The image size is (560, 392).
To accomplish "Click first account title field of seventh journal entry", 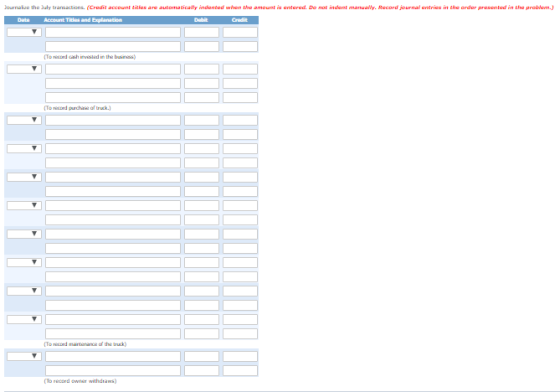I will (x=113, y=234).
